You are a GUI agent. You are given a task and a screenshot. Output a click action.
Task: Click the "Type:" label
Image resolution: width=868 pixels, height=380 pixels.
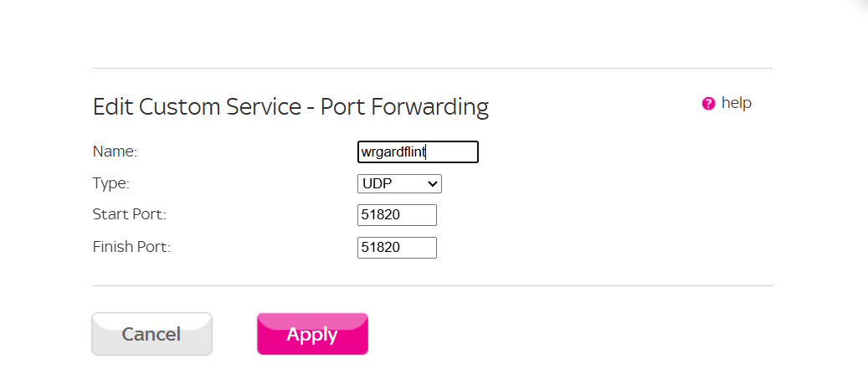[x=111, y=183]
